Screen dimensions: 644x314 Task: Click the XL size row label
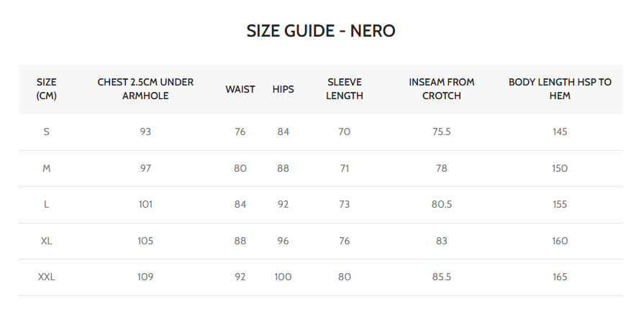click(47, 241)
